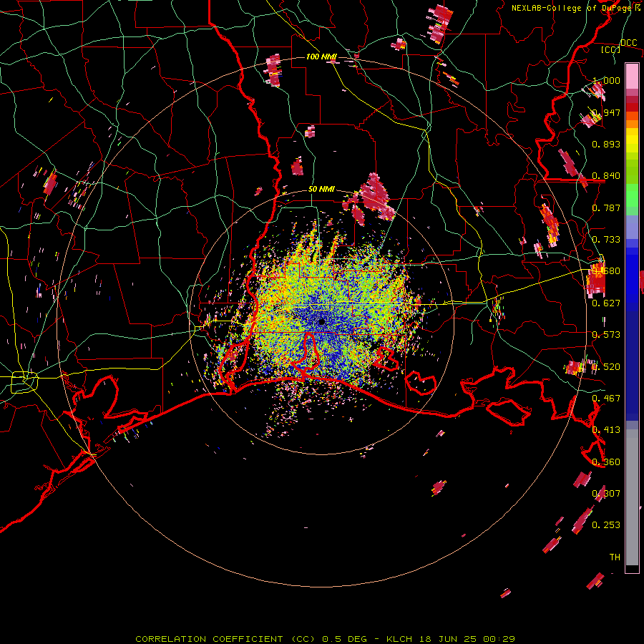Select the 0.840 scale value
644x644 pixels.
606,176
